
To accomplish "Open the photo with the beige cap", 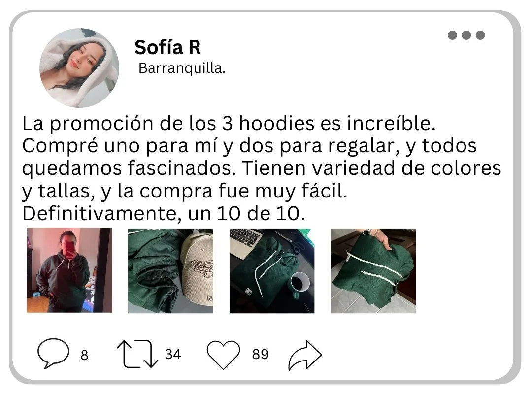I will 170,270.
